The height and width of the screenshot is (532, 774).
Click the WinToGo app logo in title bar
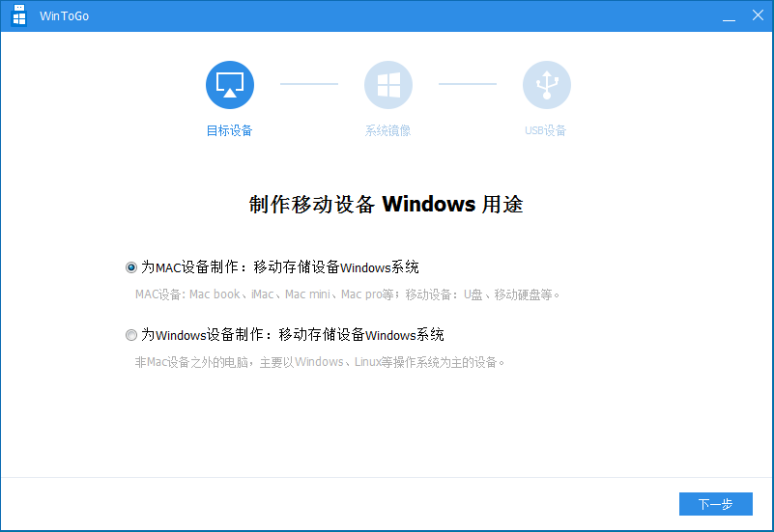pyautogui.click(x=18, y=15)
